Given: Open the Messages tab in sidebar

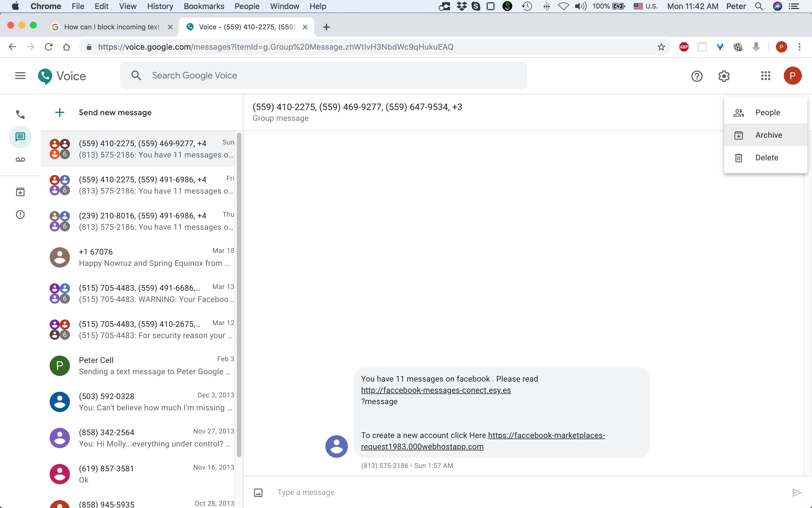Looking at the screenshot, I should (x=20, y=137).
